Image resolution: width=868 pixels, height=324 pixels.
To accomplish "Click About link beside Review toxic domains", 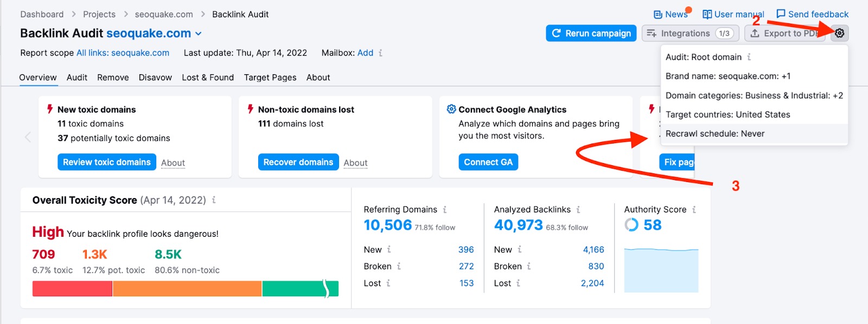I will click(173, 163).
